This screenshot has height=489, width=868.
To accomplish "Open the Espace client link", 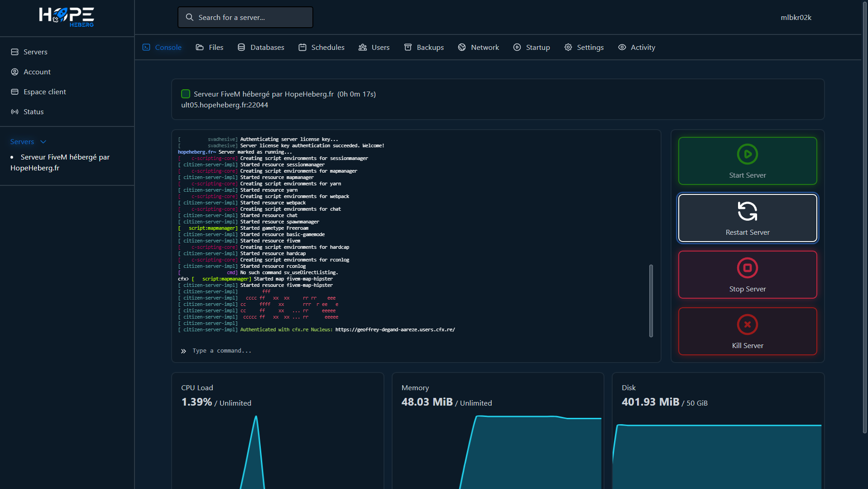I will [x=44, y=92].
